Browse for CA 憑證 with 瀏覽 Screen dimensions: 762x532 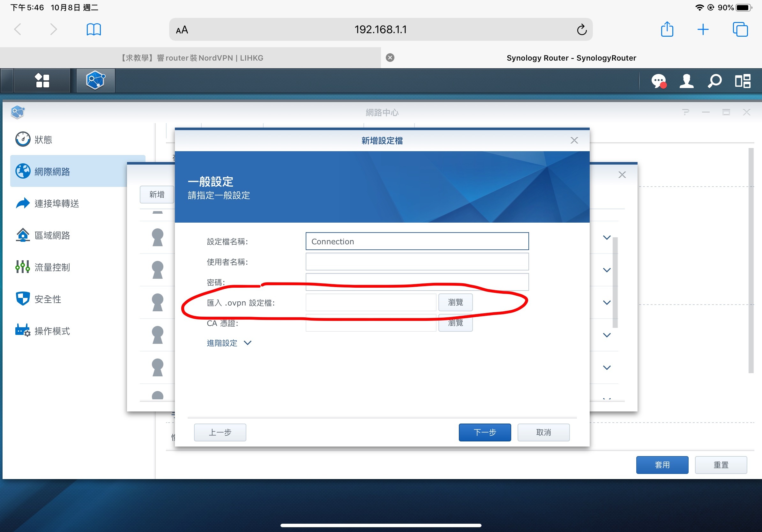point(455,323)
